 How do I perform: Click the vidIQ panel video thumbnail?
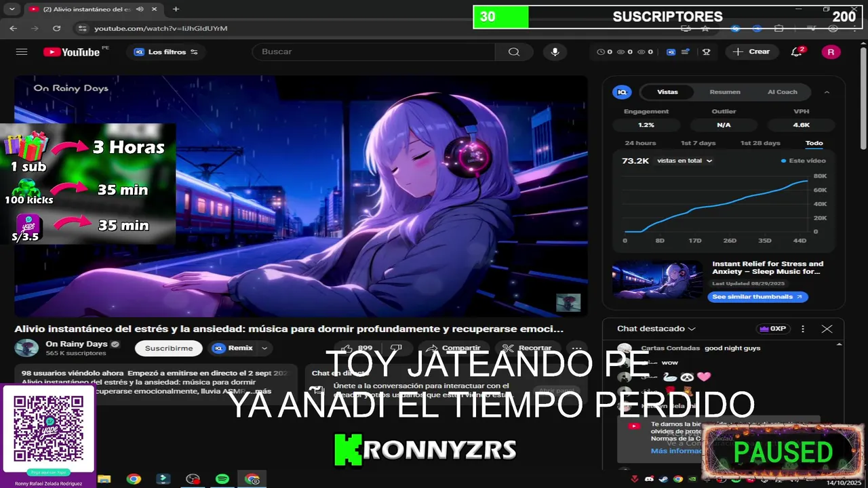point(657,279)
